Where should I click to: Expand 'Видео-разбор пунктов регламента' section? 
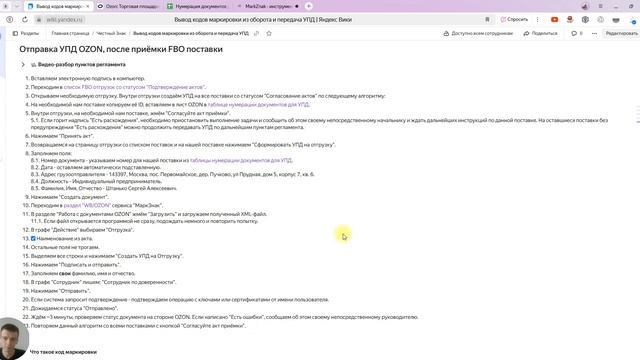[23, 64]
